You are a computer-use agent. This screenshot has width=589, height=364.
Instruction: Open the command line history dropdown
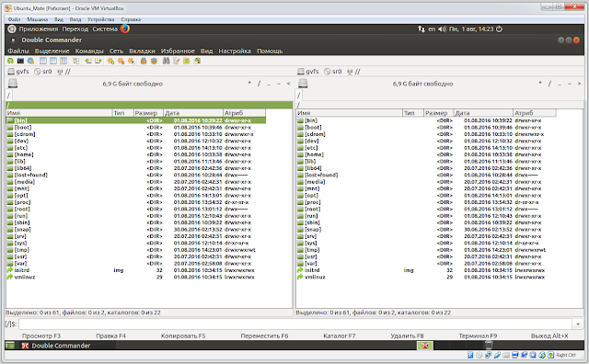pyautogui.click(x=578, y=324)
